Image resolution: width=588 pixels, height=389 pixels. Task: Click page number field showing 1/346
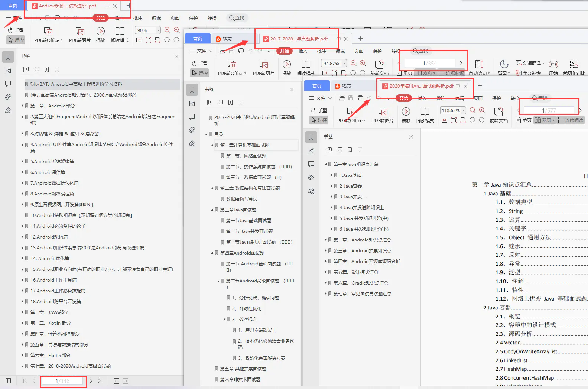(62, 381)
